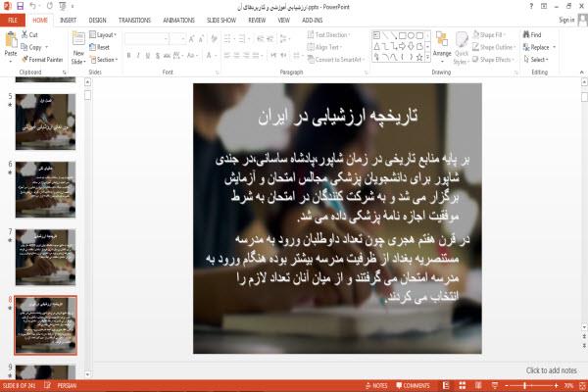Select slide 6 thumbnail
The image size is (588, 392).
(x=45, y=189)
